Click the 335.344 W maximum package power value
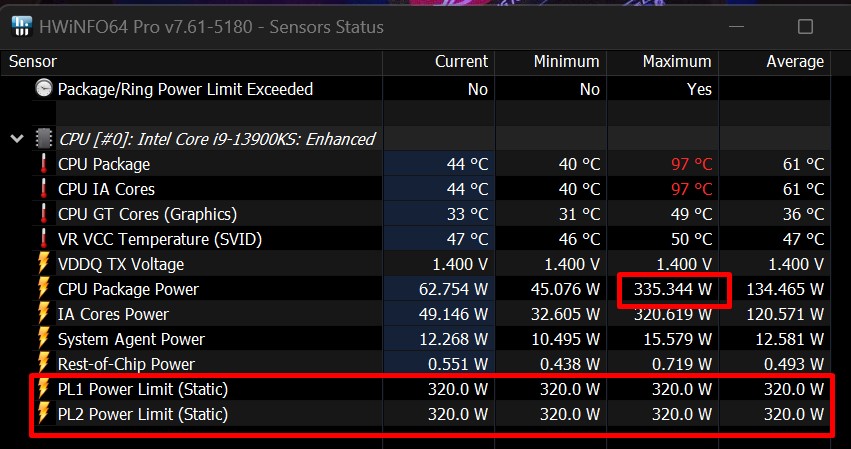851x449 pixels. (672, 289)
